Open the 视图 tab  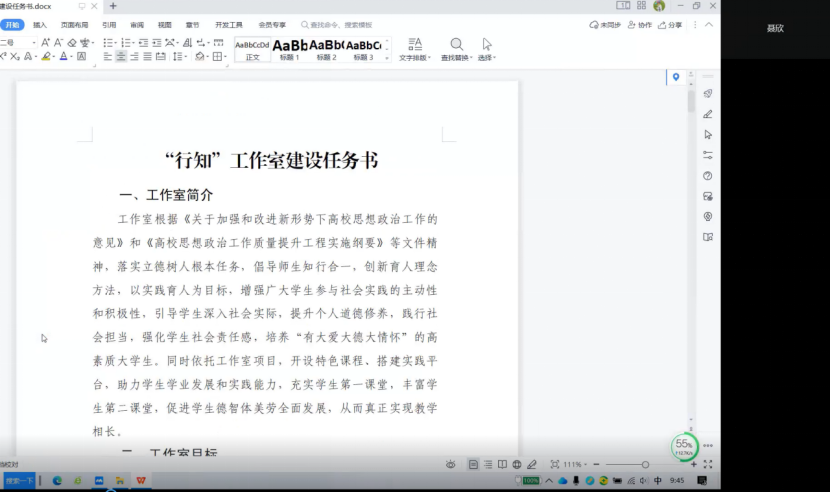click(165, 25)
